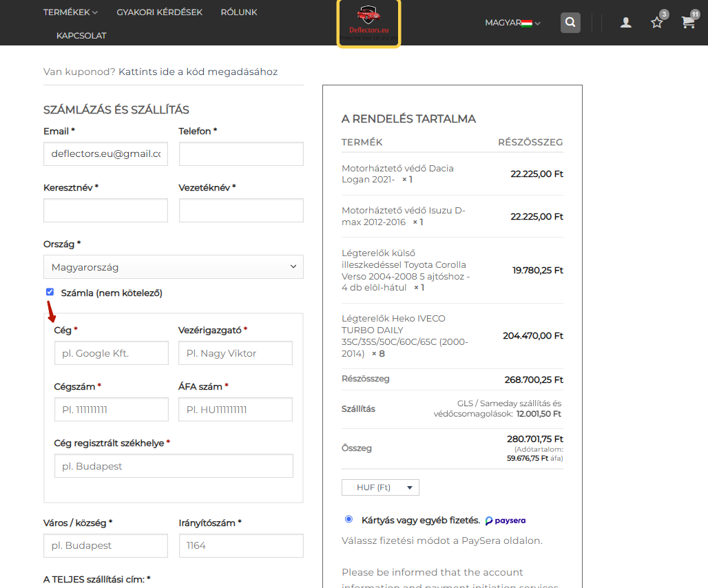Focus the Telefon input field
This screenshot has width=708, height=588.
tap(241, 154)
